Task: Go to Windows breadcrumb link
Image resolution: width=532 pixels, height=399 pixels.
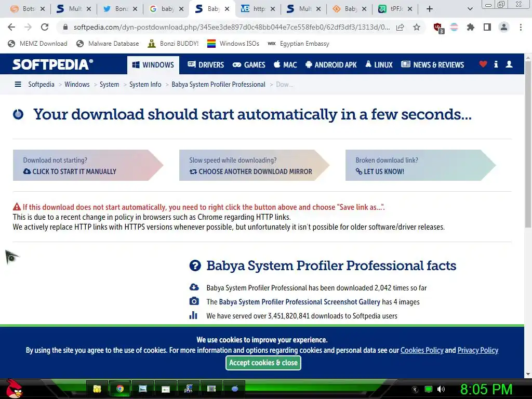Action: pyautogui.click(x=77, y=85)
